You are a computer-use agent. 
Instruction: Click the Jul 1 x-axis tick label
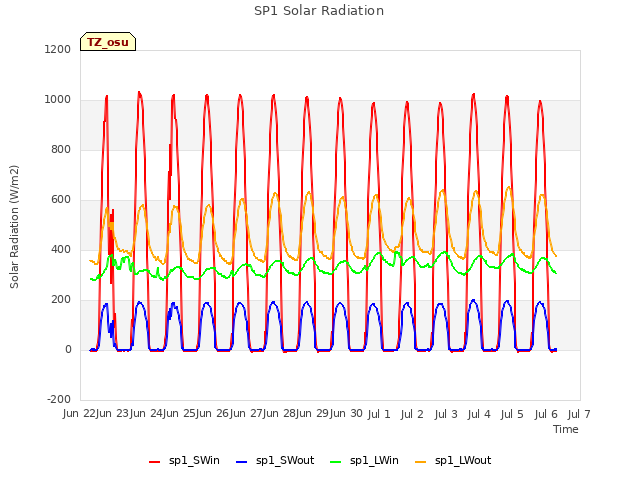[379, 414]
